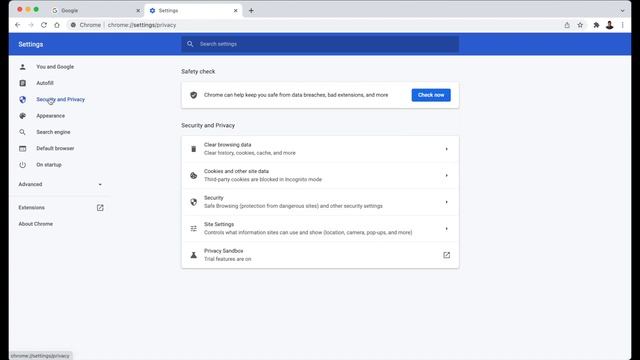
Task: Click the Check now button
Action: [x=431, y=95]
